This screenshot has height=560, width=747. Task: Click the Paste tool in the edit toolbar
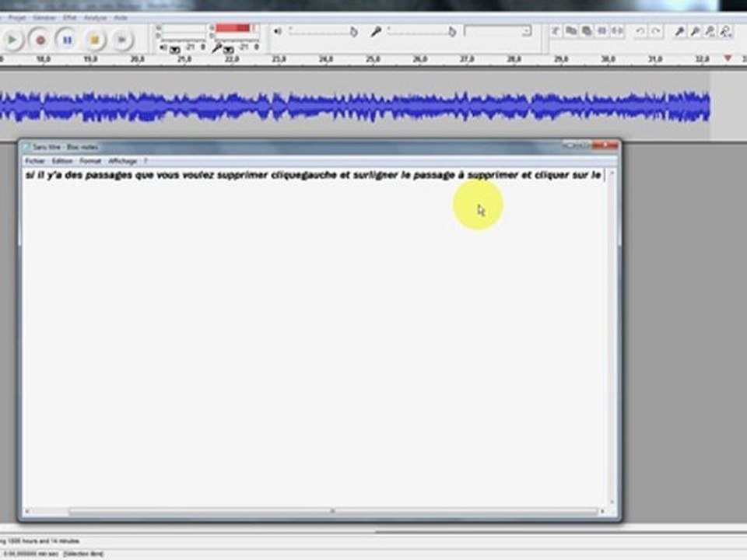[x=587, y=31]
